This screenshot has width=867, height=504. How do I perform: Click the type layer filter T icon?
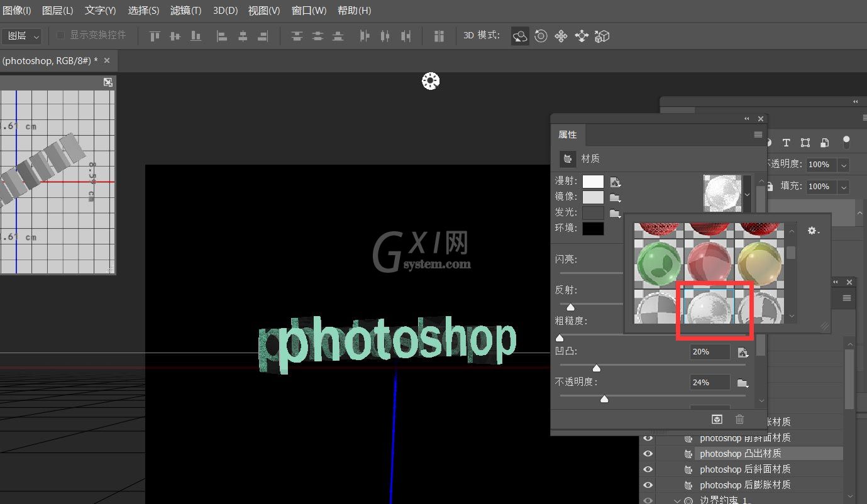(785, 143)
